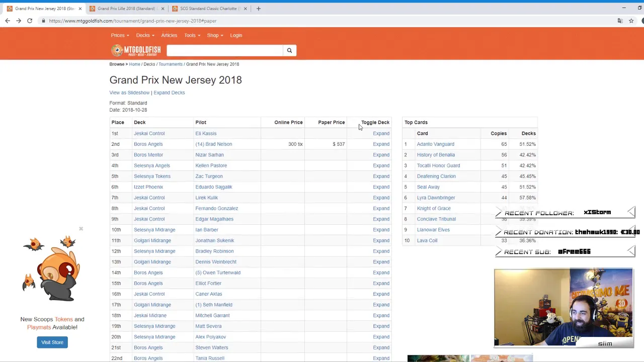Open Boros Mentor deck link
The width and height of the screenshot is (644, 362).
point(148,155)
